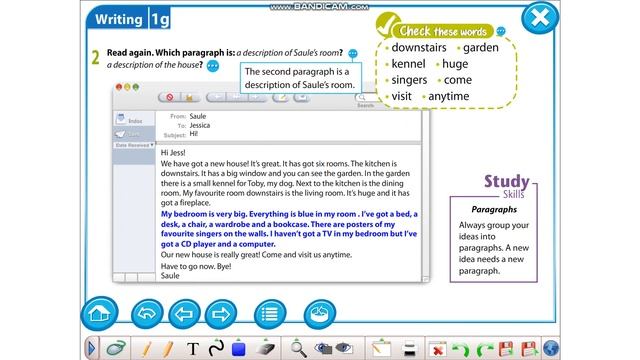This screenshot has height=360, width=640.
Task: Select the mouse pointer tool
Action: pyautogui.click(x=116, y=349)
